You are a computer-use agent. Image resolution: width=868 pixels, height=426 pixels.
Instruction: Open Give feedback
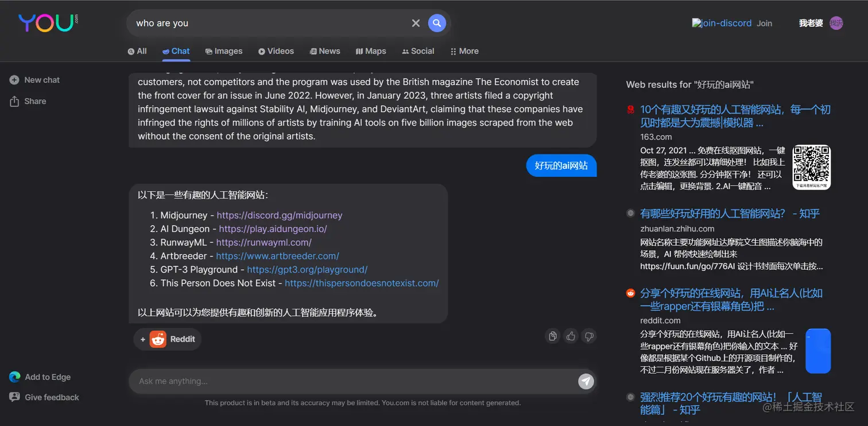(x=44, y=397)
